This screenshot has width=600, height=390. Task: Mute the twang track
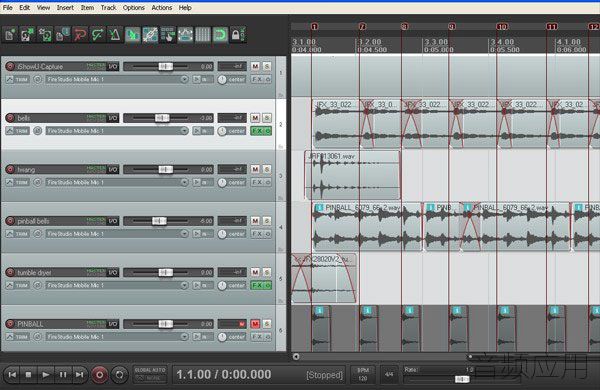(x=255, y=169)
